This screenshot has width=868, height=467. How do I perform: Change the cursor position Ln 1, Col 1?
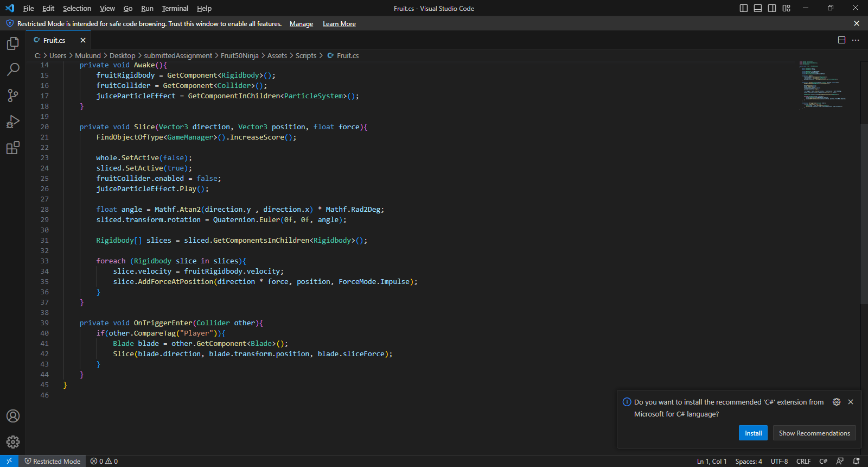[x=712, y=461]
